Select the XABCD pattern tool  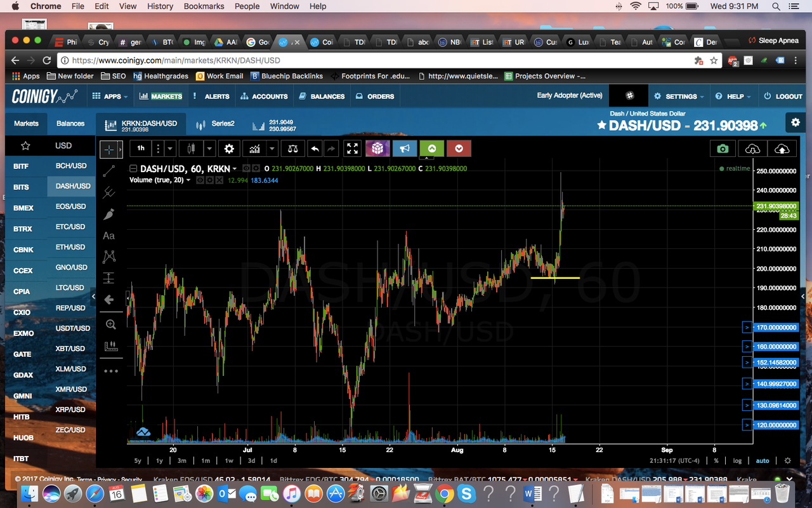(x=109, y=257)
